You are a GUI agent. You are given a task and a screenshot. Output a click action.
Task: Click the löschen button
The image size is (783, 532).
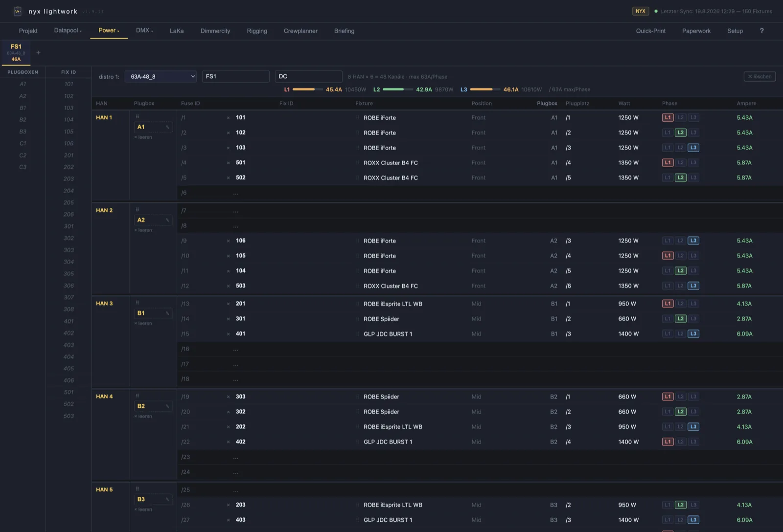760,77
